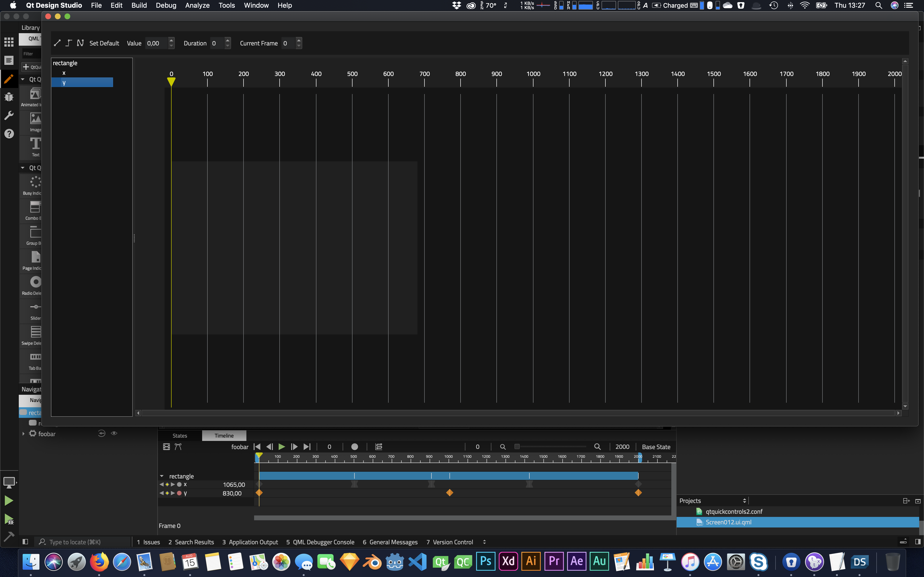Image resolution: width=924 pixels, height=577 pixels.
Task: Open the Projects panel dropdown
Action: [744, 501]
